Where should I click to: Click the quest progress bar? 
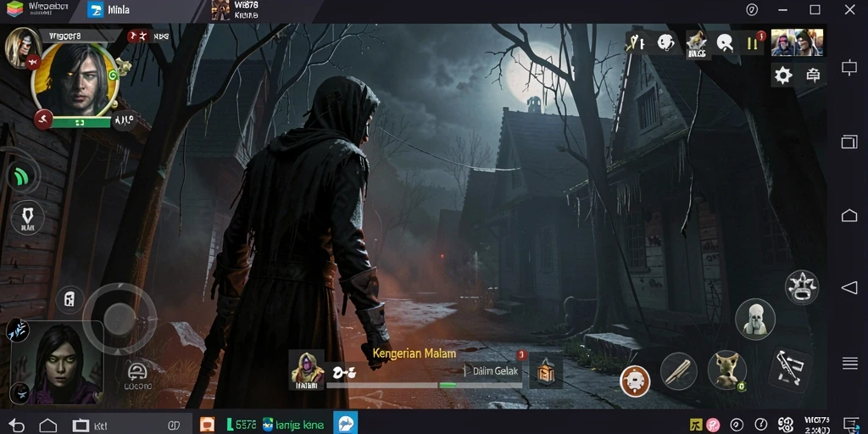tap(424, 386)
